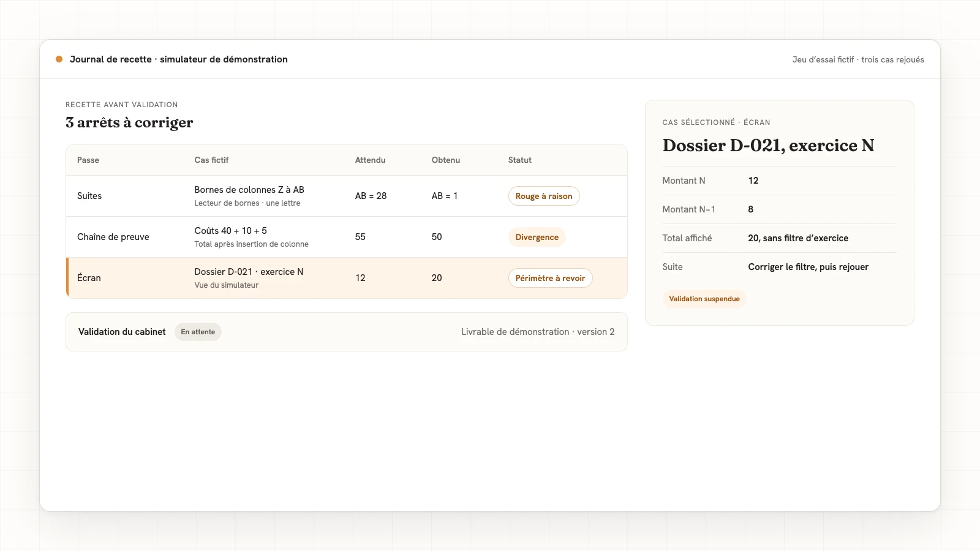
Task: Click expected value 55
Action: (x=360, y=237)
